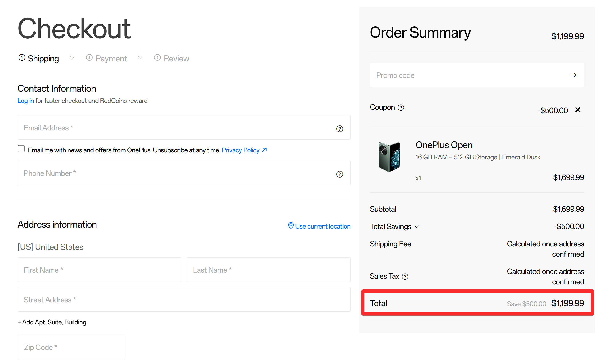
Task: Click the Phone Number help icon
Action: pos(339,174)
